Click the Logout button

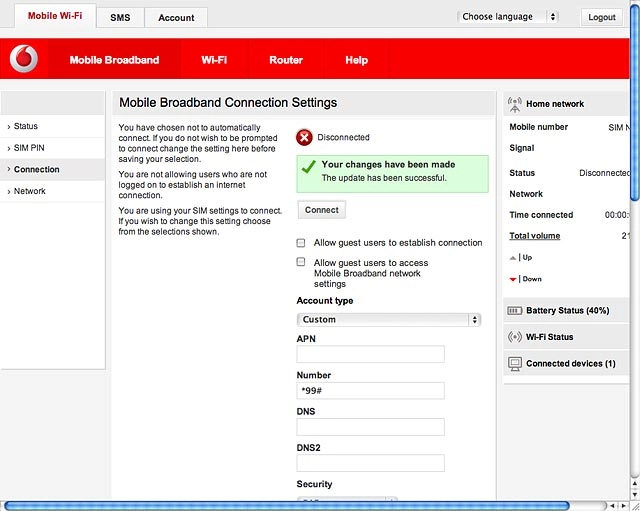(x=602, y=17)
